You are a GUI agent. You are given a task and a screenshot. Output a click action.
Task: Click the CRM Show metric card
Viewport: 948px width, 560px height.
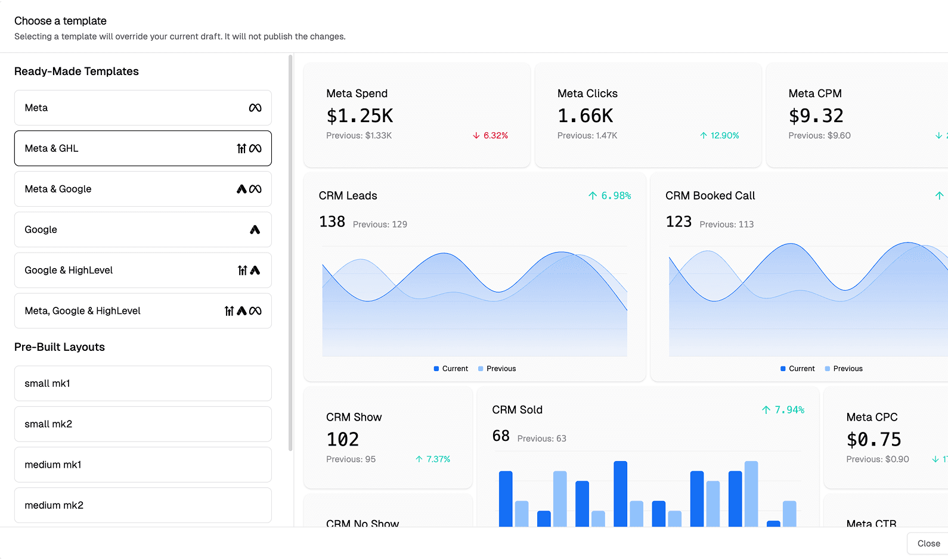tap(388, 438)
